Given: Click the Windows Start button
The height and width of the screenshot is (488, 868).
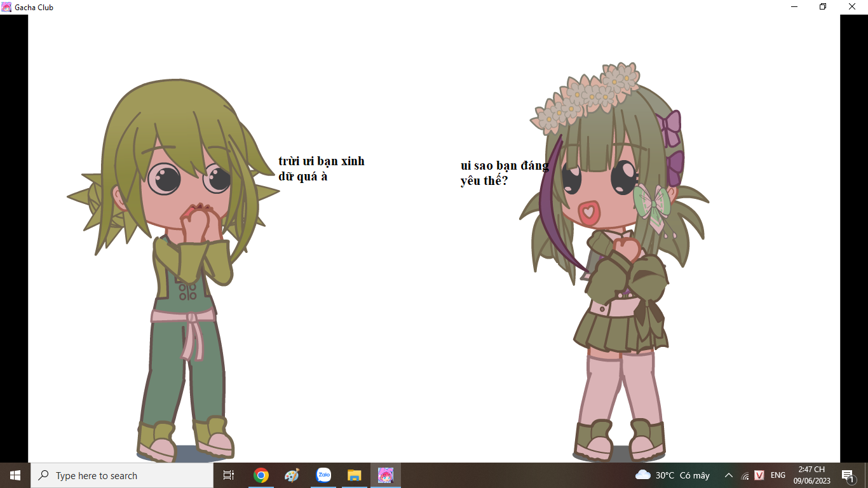Looking at the screenshot, I should point(15,475).
